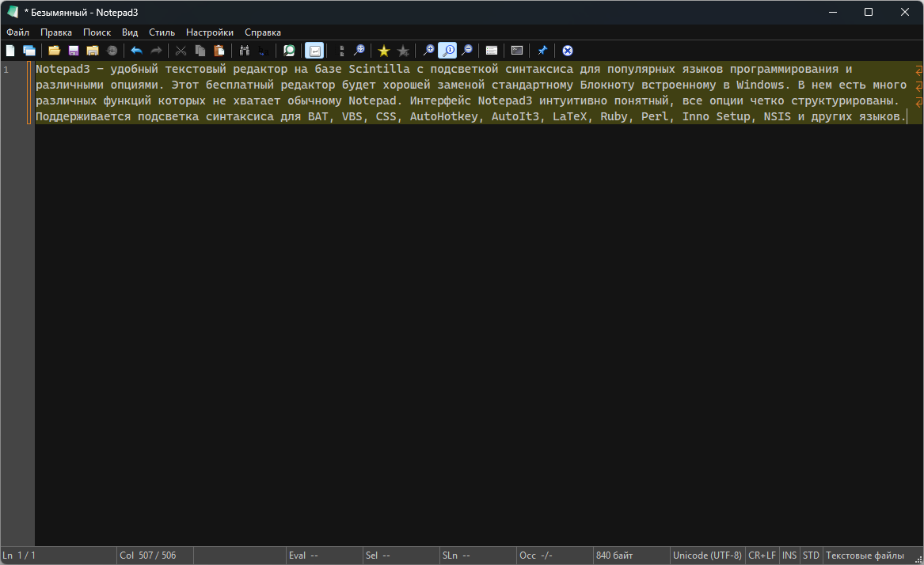
Task: Open the Текстовые файлы syntax scheme selector
Action: (865, 556)
